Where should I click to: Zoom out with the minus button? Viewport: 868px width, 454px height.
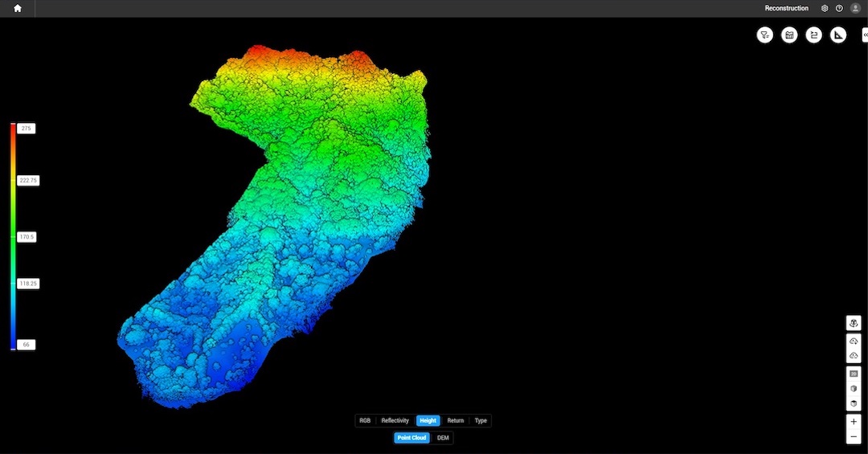pyautogui.click(x=854, y=437)
